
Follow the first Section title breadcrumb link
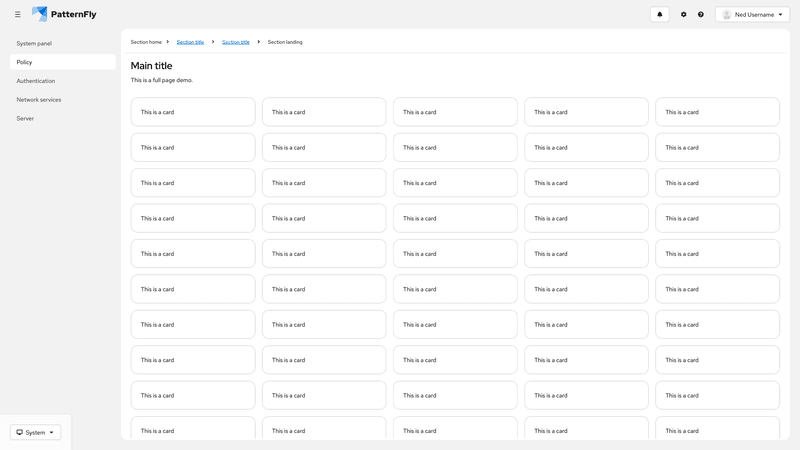[190, 42]
